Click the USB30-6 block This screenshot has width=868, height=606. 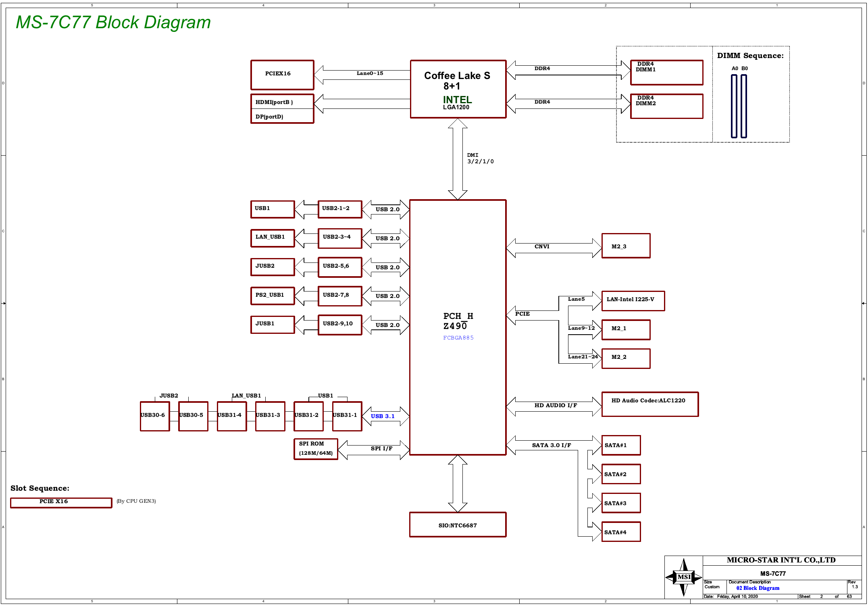tap(155, 416)
